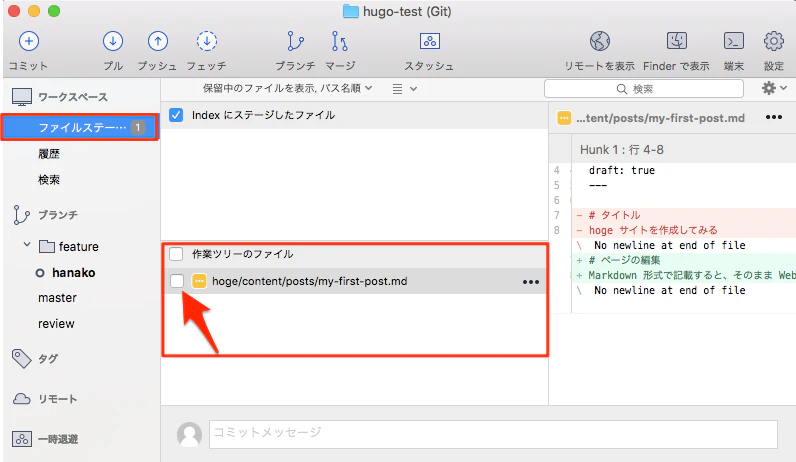Click the フェッチ (Fetch) toolbar icon
The width and height of the screenshot is (796, 462).
pyautogui.click(x=207, y=41)
